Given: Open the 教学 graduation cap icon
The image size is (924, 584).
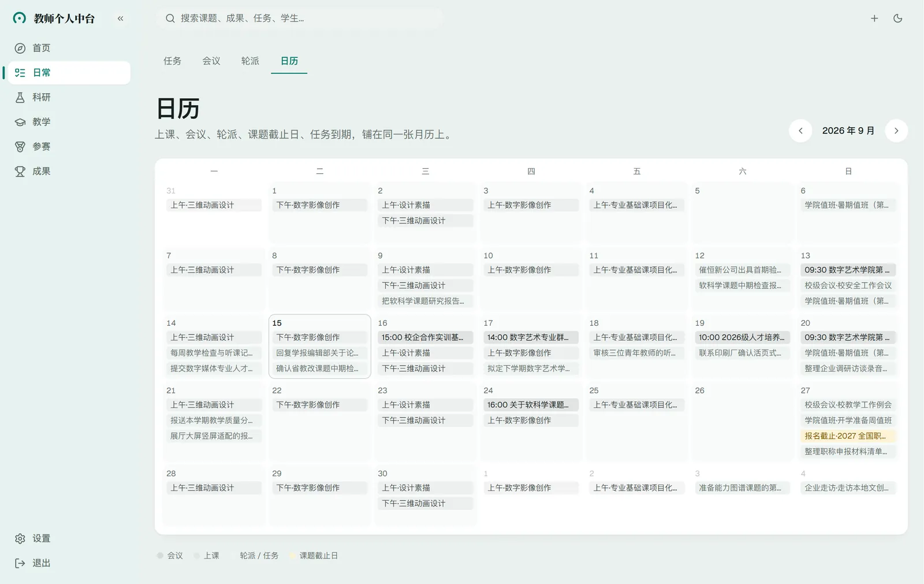Looking at the screenshot, I should point(20,122).
